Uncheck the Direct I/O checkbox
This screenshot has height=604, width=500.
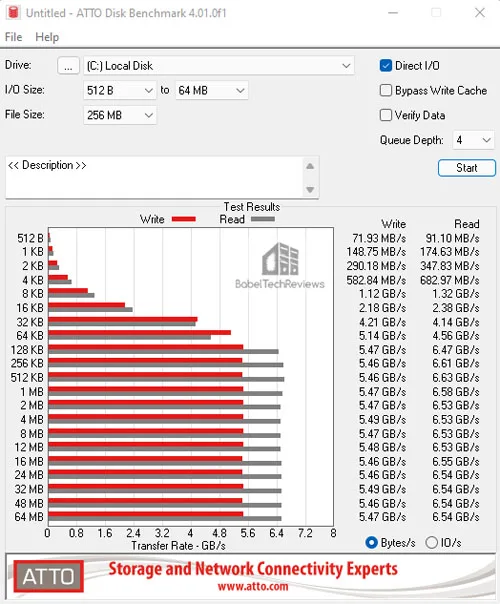pyautogui.click(x=386, y=65)
